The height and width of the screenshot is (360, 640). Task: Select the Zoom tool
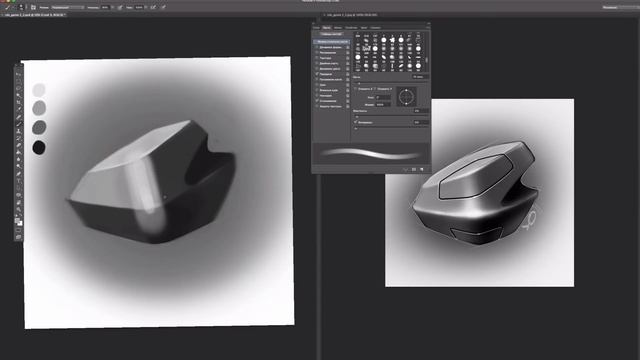click(18, 209)
